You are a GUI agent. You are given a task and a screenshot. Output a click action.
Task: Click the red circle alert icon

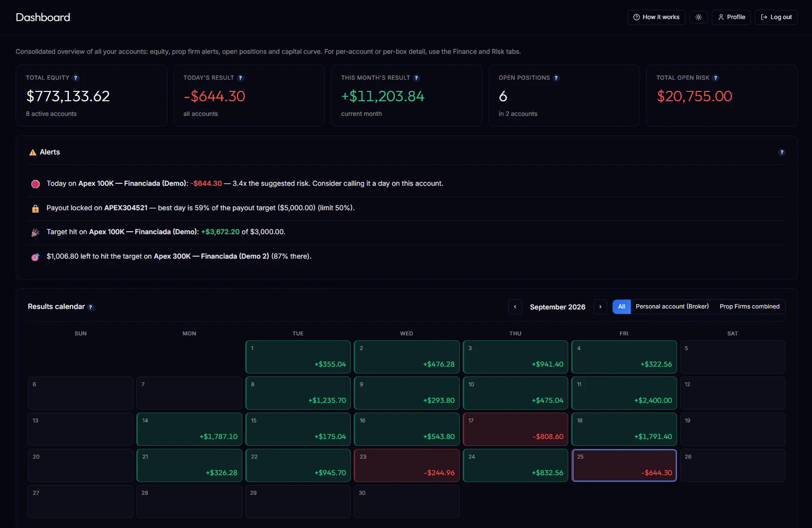(35, 184)
